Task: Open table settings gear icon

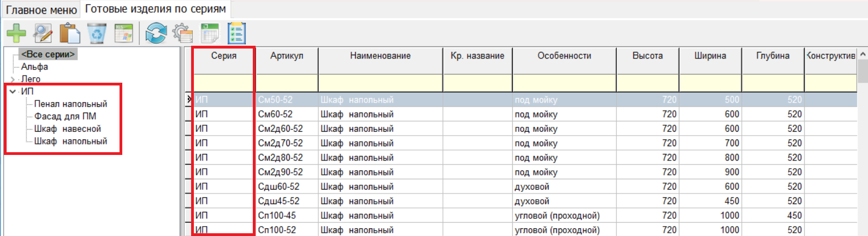Action: 183,34
